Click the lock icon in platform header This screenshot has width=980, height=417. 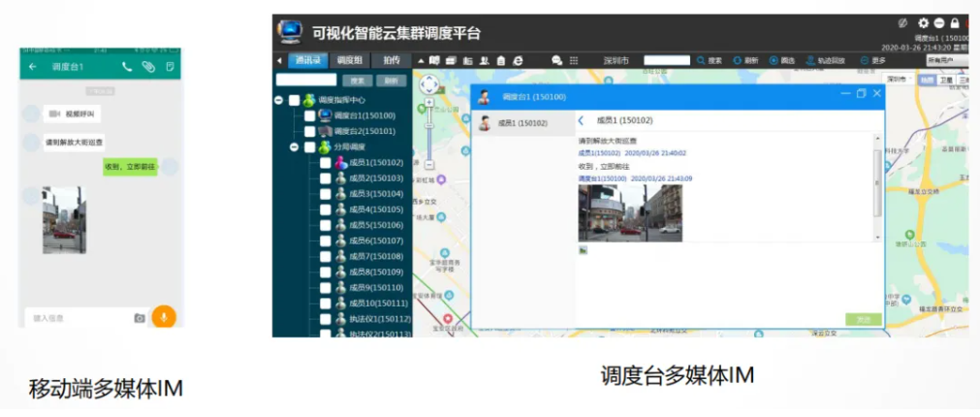click(x=955, y=23)
